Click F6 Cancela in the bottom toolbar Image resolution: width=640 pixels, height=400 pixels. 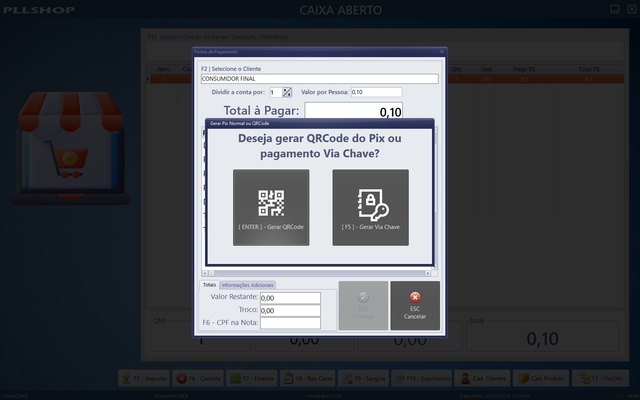198,378
